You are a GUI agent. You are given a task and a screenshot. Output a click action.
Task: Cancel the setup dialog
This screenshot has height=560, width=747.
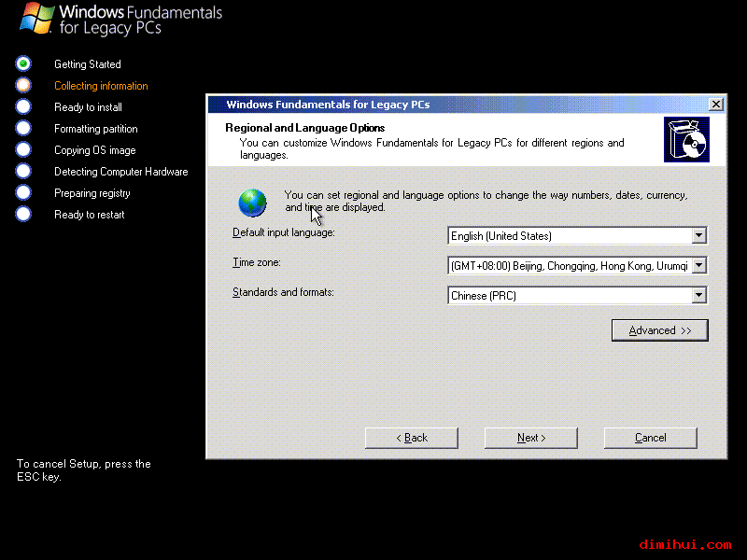pyautogui.click(x=650, y=438)
